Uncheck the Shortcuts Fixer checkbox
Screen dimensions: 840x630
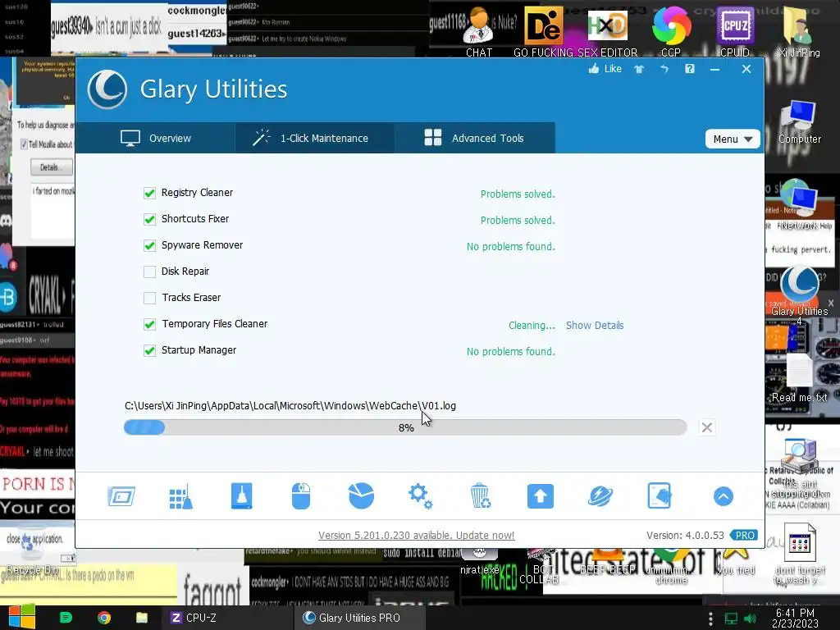click(149, 219)
